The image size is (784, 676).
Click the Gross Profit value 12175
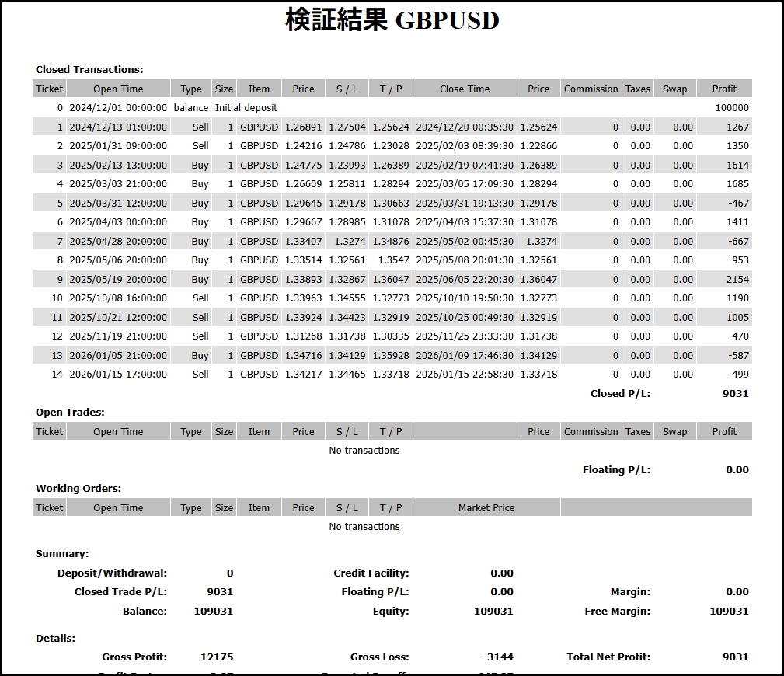(216, 657)
